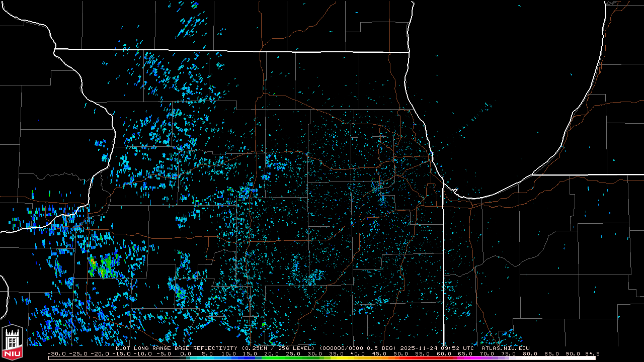The image size is (644, 362).
Task: Click the yellow-green strongest echo cluster in southwest
Action: point(103,266)
